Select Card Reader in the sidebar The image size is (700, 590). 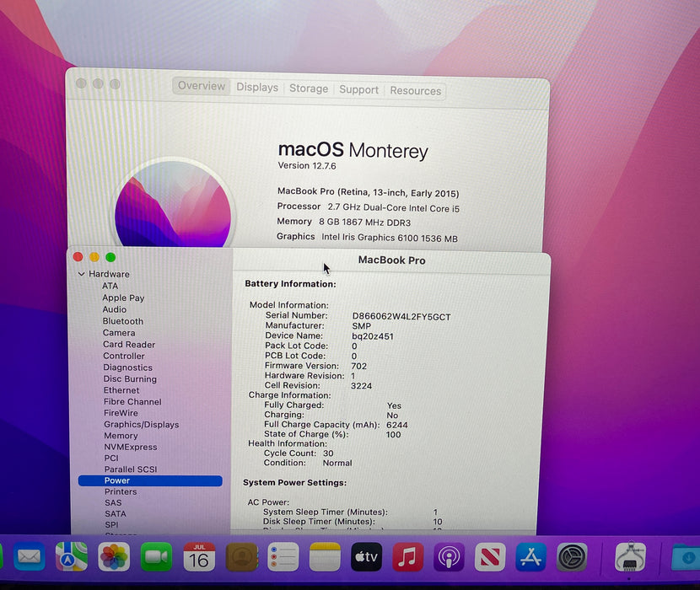tap(129, 344)
